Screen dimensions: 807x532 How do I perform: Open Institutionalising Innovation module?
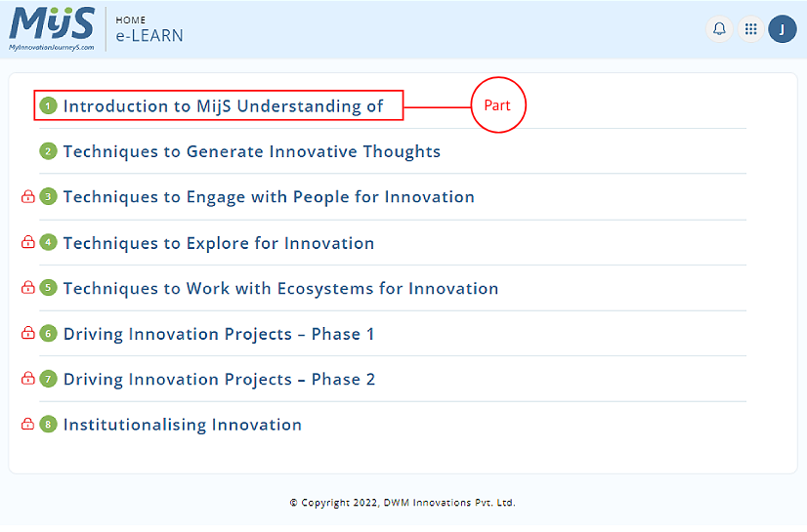[182, 425]
